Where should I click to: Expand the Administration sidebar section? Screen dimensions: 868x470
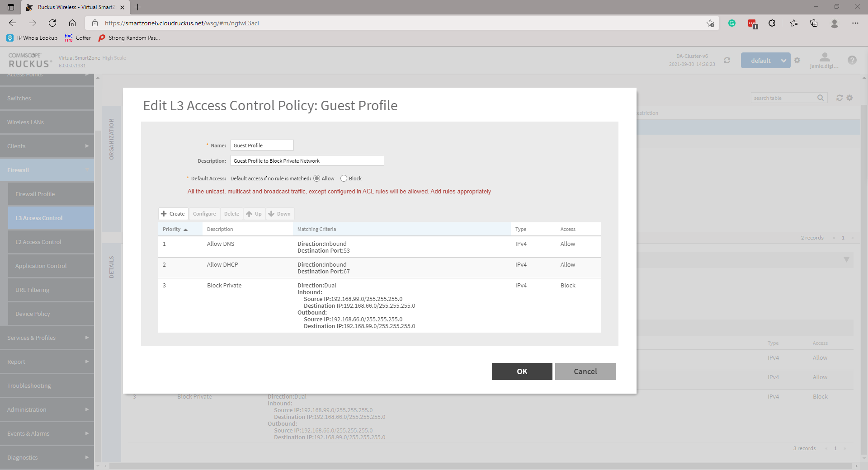pyautogui.click(x=47, y=409)
